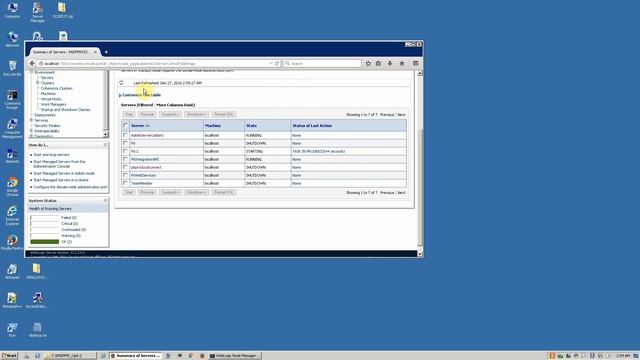Open the Notepad desktop icon
The image size is (640, 360).
tap(12, 271)
